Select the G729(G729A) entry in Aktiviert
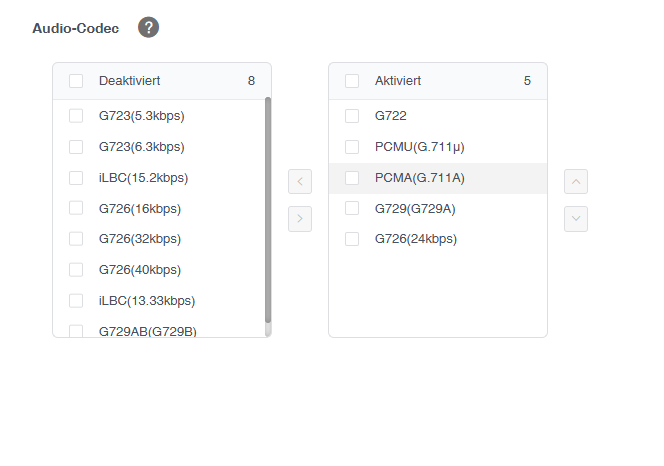This screenshot has height=466, width=664. click(x=438, y=208)
